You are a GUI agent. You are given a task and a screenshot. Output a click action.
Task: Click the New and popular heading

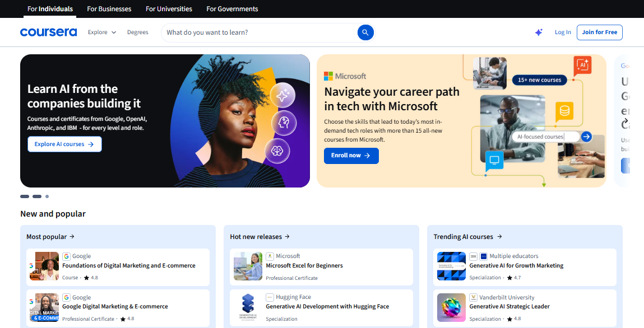point(53,214)
